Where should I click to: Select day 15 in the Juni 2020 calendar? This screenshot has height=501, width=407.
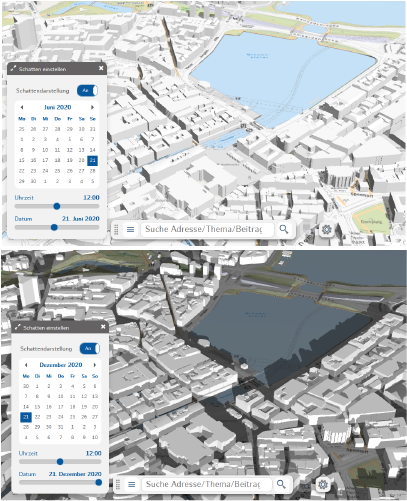(22, 160)
